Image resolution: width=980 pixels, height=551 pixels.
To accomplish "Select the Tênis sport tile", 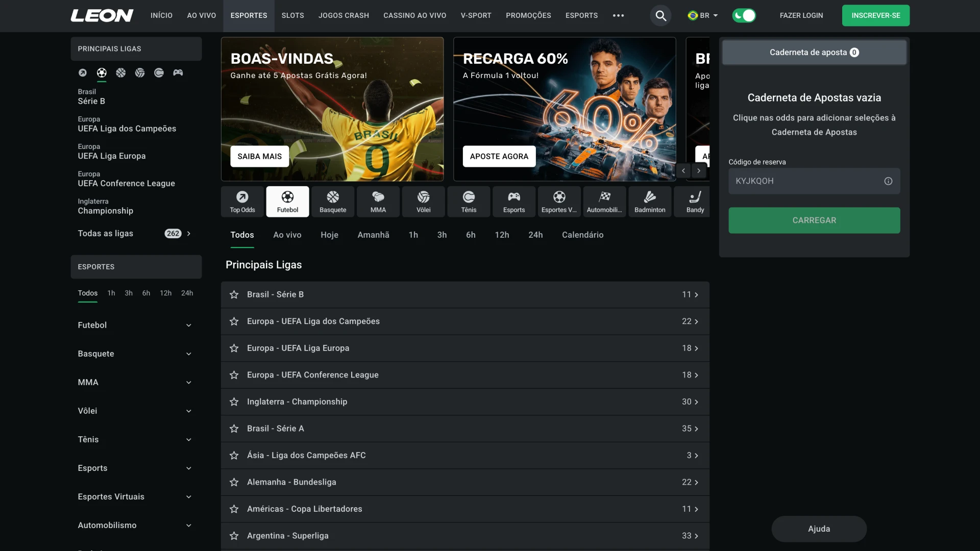I will tap(469, 202).
